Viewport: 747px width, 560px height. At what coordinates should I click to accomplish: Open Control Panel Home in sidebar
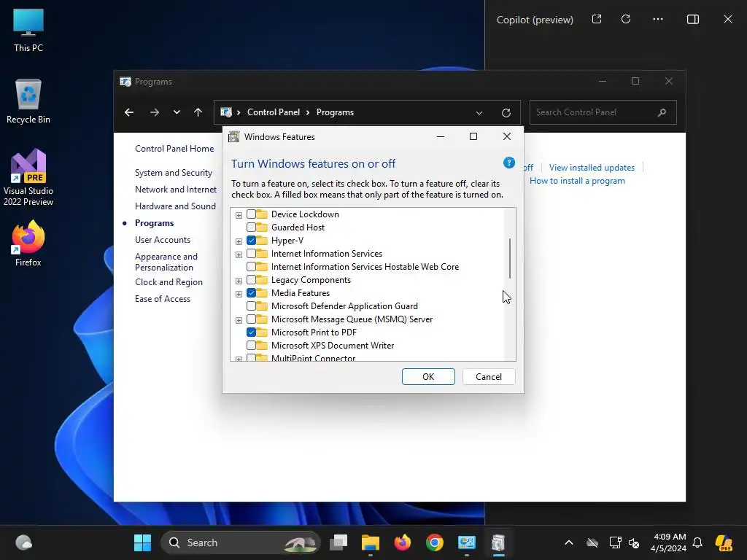coord(174,149)
